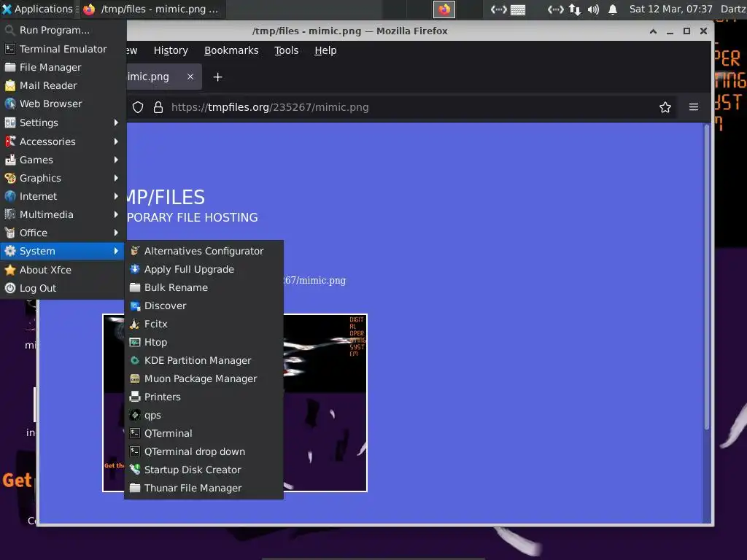
Task: Click the Htop monitor icon
Action: coord(135,342)
